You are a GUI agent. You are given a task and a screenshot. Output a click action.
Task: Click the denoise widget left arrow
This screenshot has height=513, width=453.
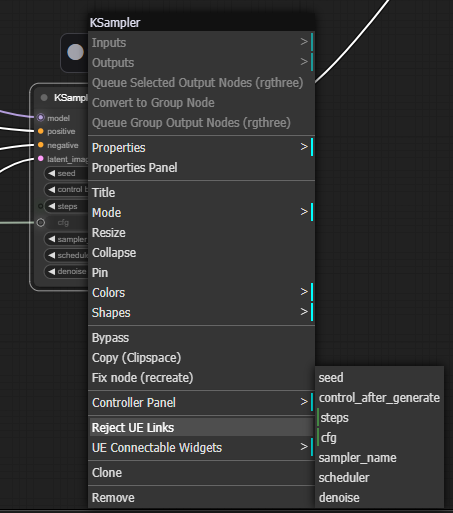pyautogui.click(x=51, y=271)
